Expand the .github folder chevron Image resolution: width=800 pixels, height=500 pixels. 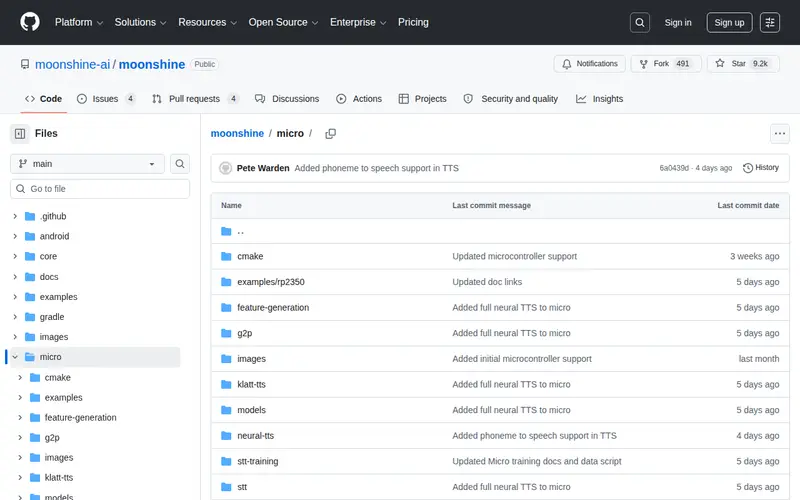(15, 216)
